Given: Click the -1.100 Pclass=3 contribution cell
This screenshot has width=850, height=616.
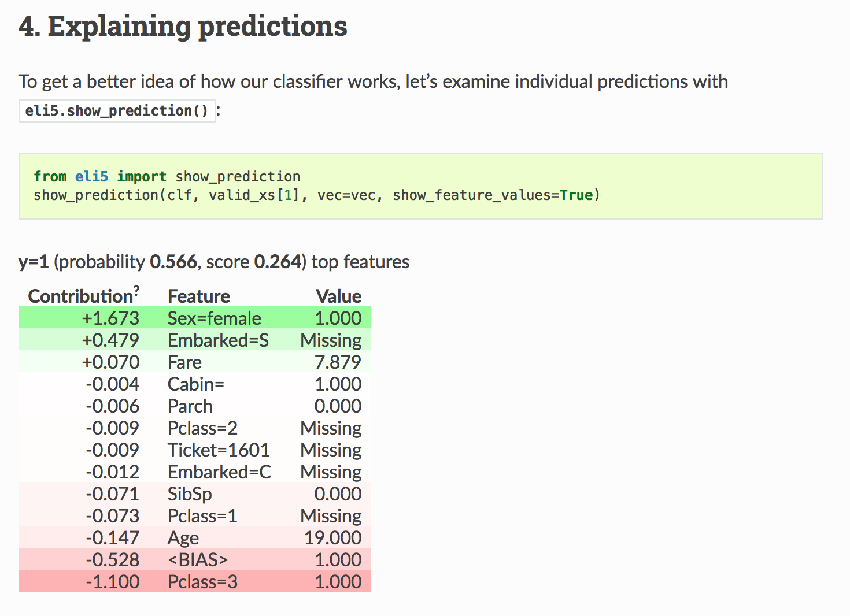Looking at the screenshot, I should pos(113,582).
